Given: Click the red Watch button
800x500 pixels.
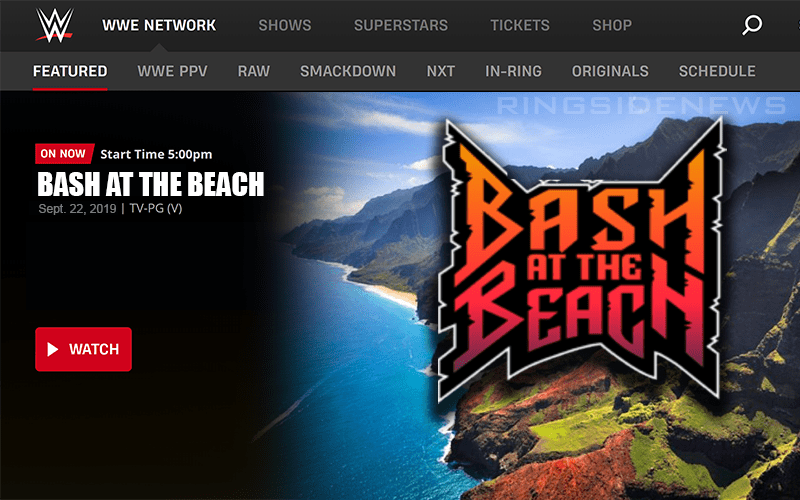Looking at the screenshot, I should coord(84,349).
